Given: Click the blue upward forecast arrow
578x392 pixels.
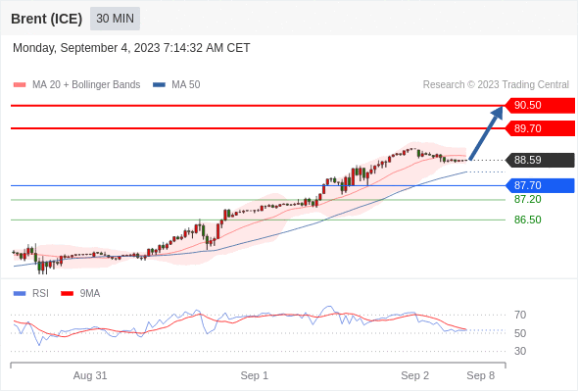Looking at the screenshot, I should pos(487,132).
